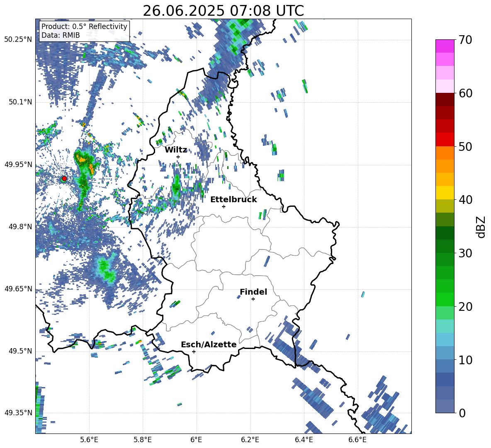Pick the yellow swatch just above 40 dBZ
The height and width of the screenshot is (448, 491).
[x=445, y=193]
